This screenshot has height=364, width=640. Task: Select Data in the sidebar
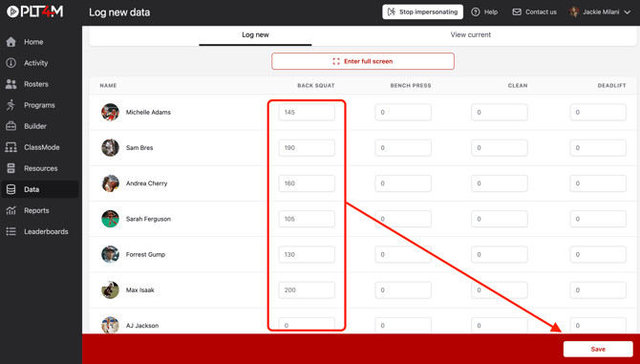[39, 189]
